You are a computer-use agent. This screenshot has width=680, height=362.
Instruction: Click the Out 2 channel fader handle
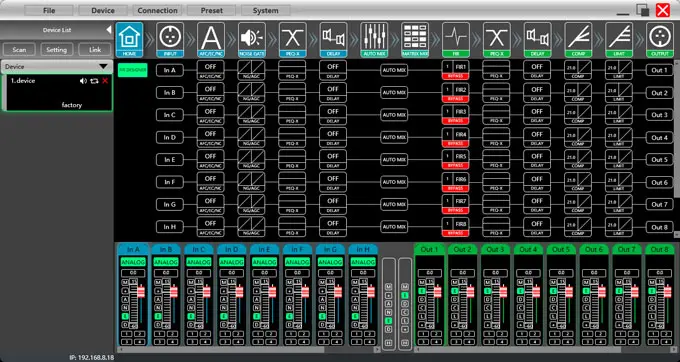(x=470, y=291)
